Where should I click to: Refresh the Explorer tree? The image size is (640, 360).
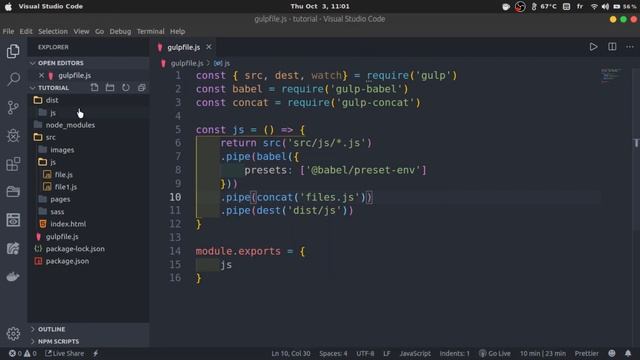(126, 87)
